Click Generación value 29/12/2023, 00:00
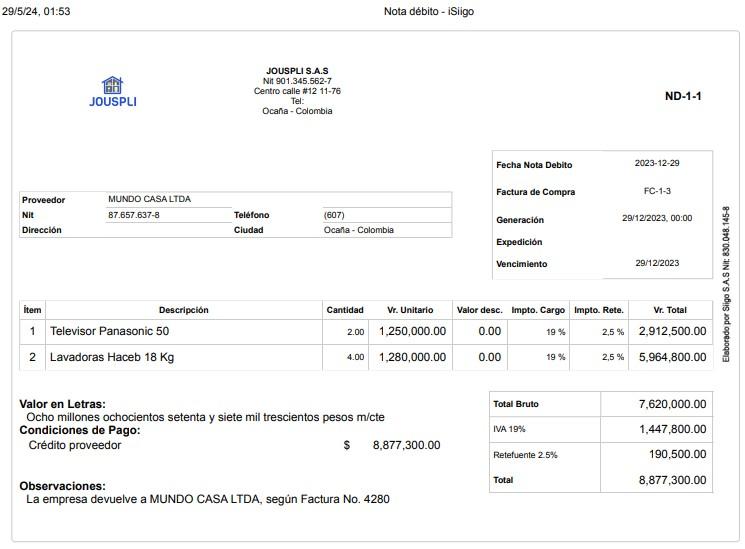The image size is (745, 549). coord(657,218)
